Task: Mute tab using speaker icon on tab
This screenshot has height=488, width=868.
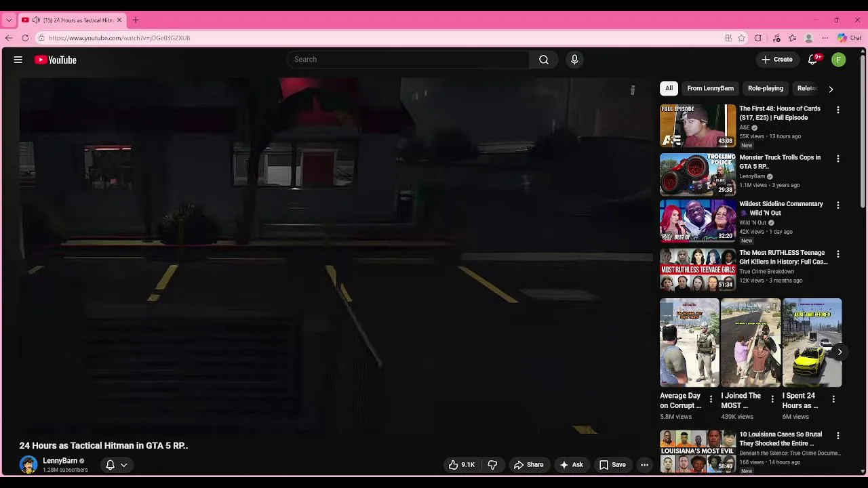Action: [36, 20]
